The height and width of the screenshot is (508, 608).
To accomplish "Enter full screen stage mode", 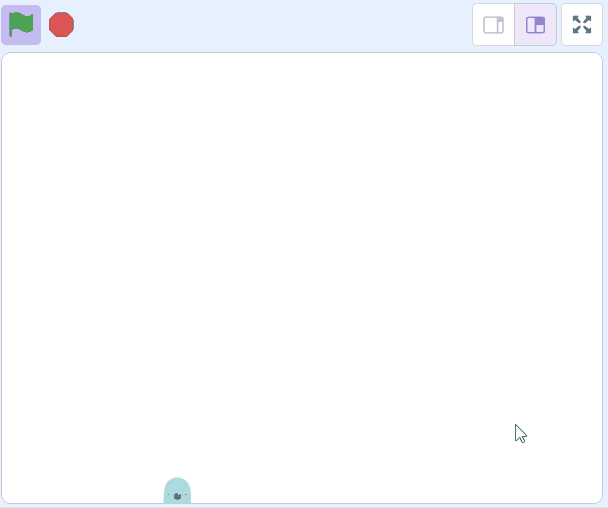I will [582, 25].
